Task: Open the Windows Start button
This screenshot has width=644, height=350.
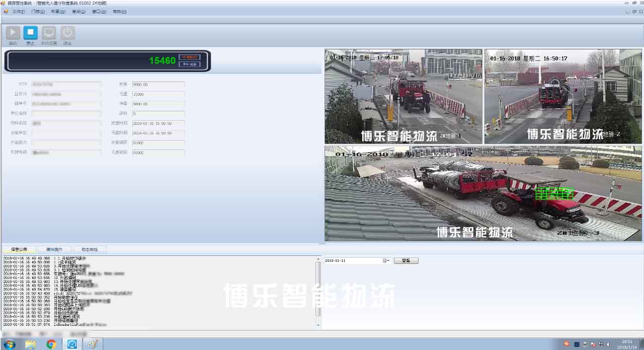Action: click(9, 344)
